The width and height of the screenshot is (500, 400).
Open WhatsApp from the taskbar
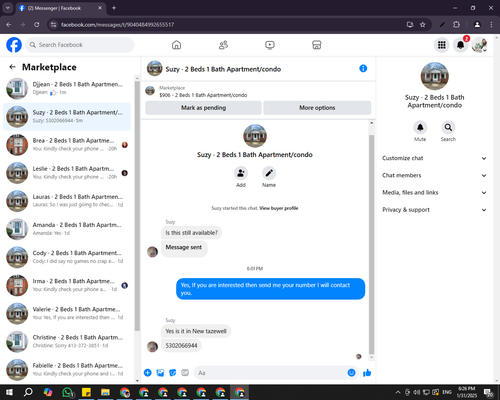point(67,392)
